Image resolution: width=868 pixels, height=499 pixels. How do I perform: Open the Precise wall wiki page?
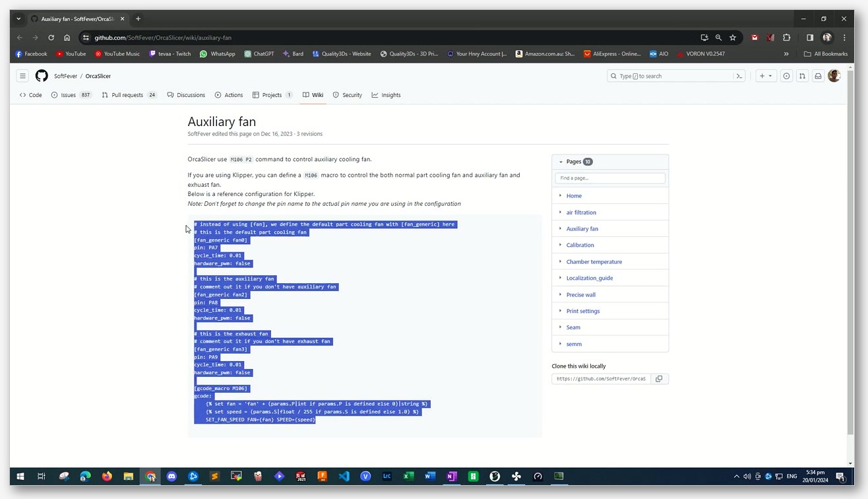pos(581,294)
